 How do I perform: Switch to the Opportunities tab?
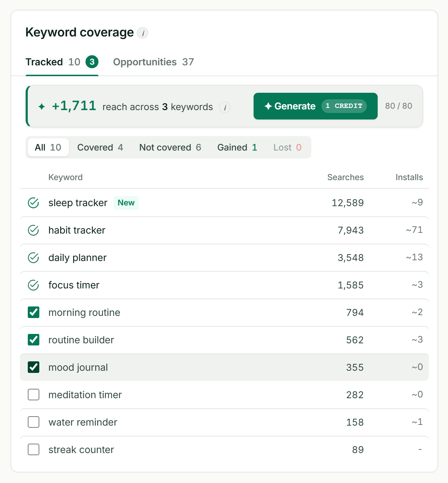pyautogui.click(x=153, y=62)
